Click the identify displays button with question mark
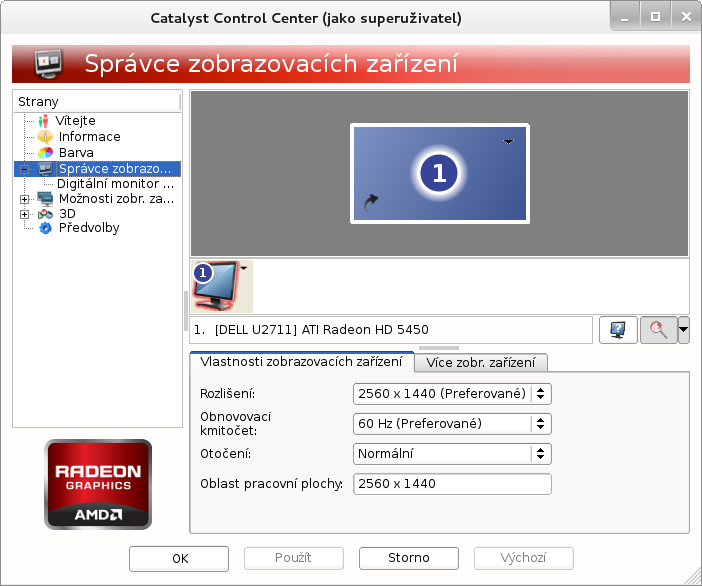This screenshot has height=586, width=702. (x=618, y=330)
